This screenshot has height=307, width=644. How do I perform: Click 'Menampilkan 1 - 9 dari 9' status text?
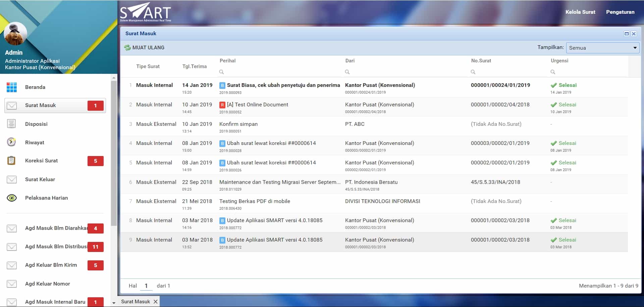coord(608,286)
